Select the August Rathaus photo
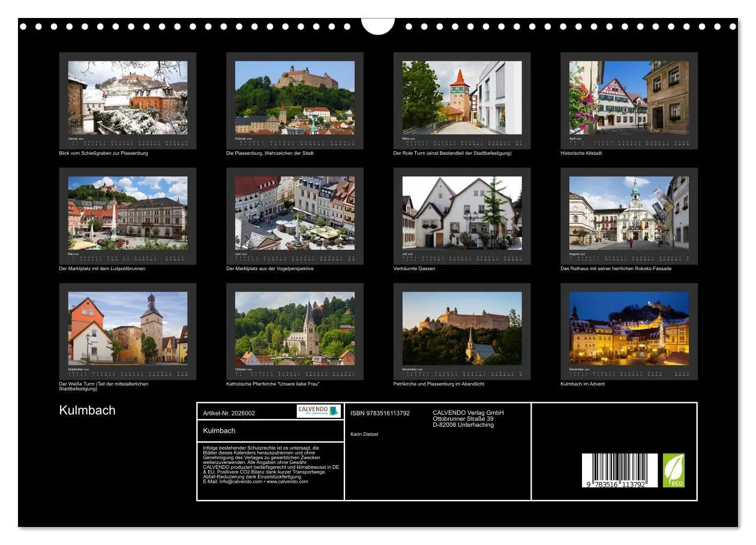Image resolution: width=756 pixels, height=545 pixels. pyautogui.click(x=629, y=213)
